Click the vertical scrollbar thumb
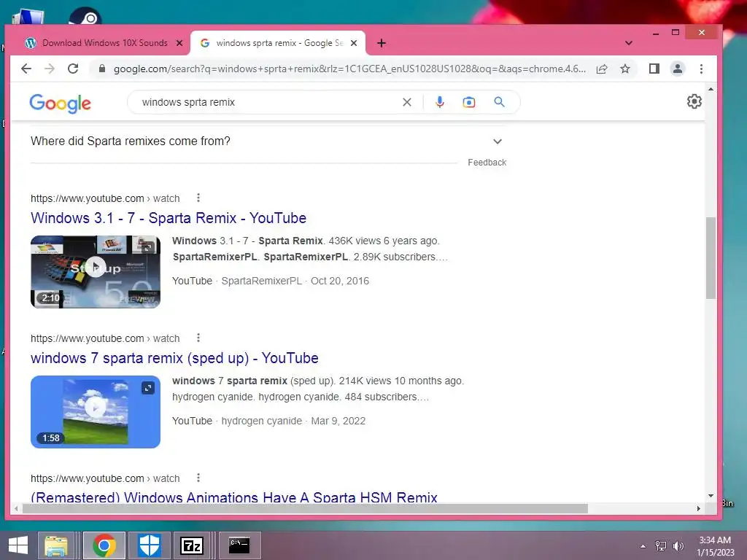The width and height of the screenshot is (747, 560). click(x=711, y=258)
